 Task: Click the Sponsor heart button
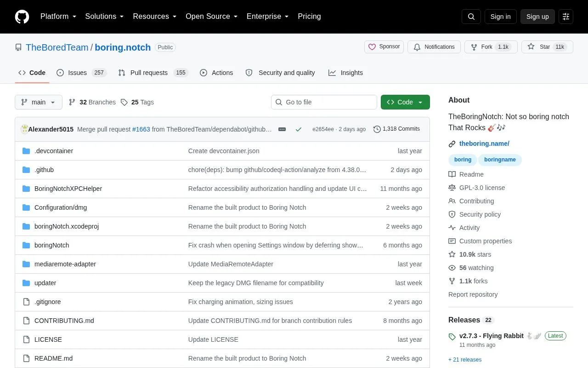[x=384, y=47]
